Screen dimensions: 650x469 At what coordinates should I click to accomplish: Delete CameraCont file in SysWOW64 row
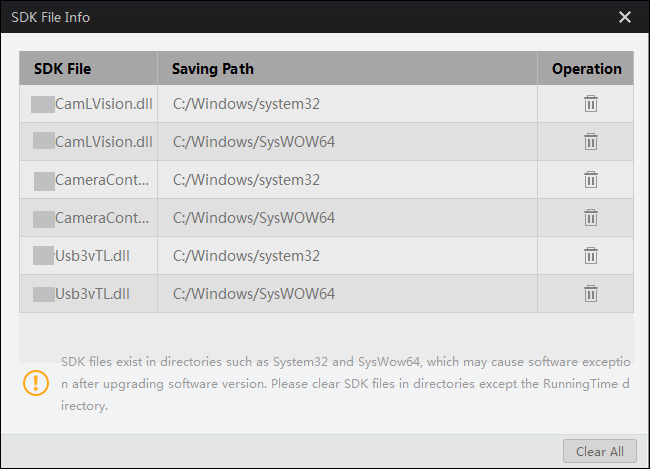pyautogui.click(x=591, y=218)
